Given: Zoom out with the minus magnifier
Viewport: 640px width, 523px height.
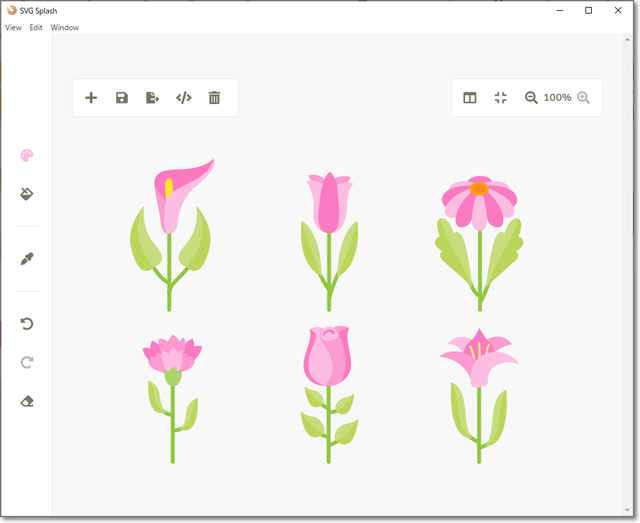Looking at the screenshot, I should tap(531, 98).
